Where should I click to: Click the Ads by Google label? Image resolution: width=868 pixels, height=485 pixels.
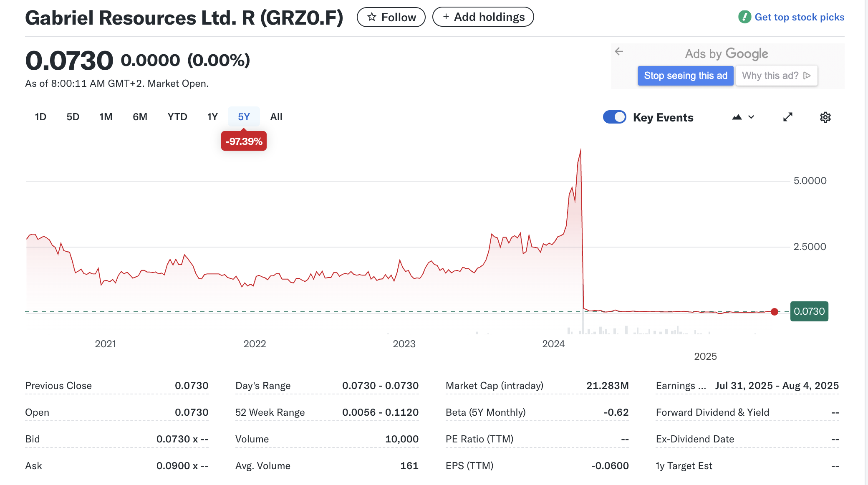pyautogui.click(x=727, y=54)
